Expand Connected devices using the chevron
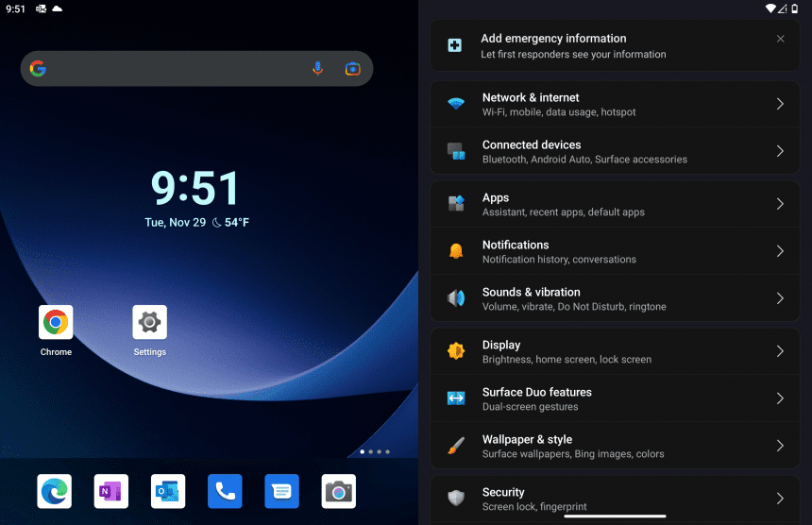Screen dimensions: 812x525 [x=780, y=151]
